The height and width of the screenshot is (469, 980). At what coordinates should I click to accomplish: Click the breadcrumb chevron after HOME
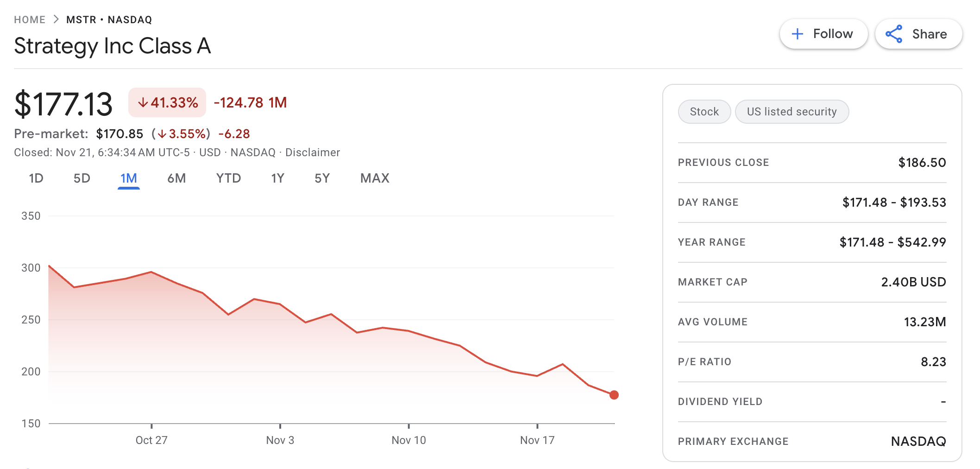tap(56, 19)
